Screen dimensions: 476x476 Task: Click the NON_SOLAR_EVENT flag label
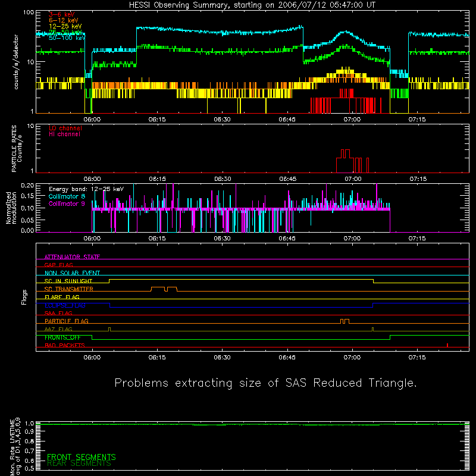pyautogui.click(x=72, y=273)
